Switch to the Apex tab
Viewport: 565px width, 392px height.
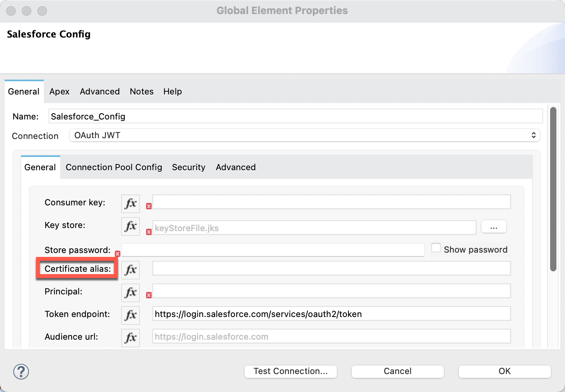point(59,92)
